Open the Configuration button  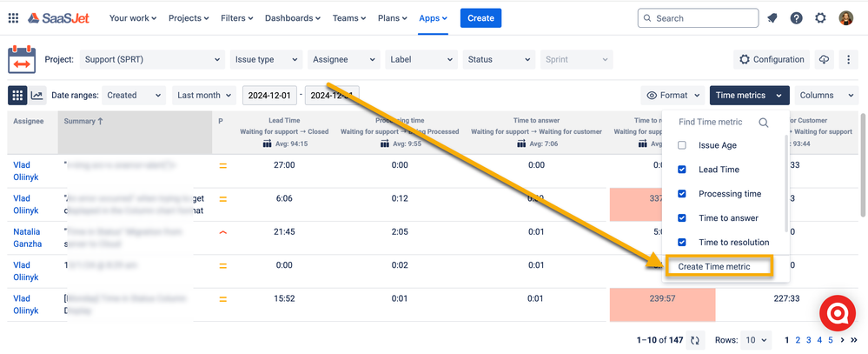pyautogui.click(x=772, y=59)
